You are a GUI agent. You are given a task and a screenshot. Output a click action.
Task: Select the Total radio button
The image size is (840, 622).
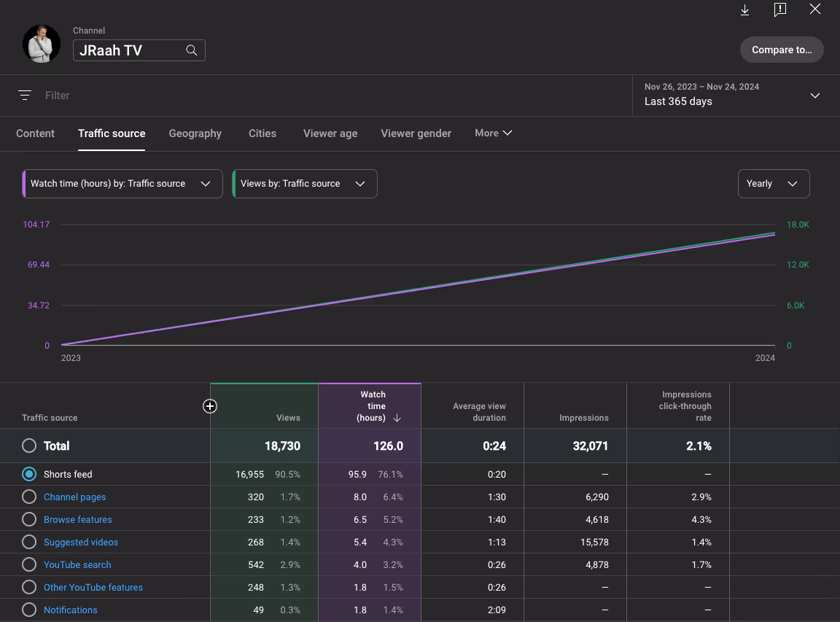coord(29,446)
